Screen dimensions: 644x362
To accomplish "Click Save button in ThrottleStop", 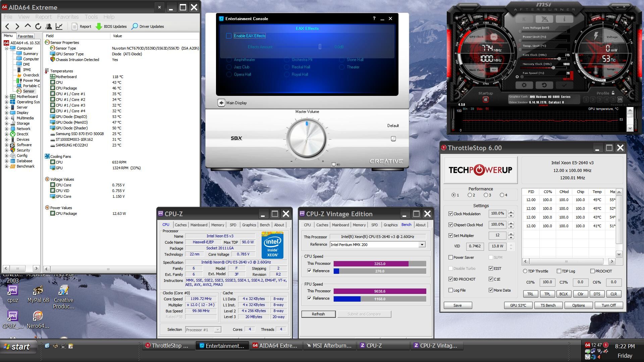I will (x=458, y=305).
